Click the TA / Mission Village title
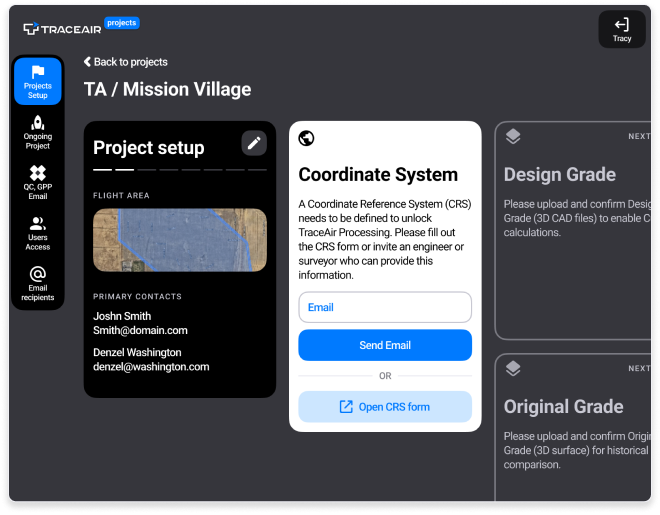The width and height of the screenshot is (660, 515). (x=168, y=89)
